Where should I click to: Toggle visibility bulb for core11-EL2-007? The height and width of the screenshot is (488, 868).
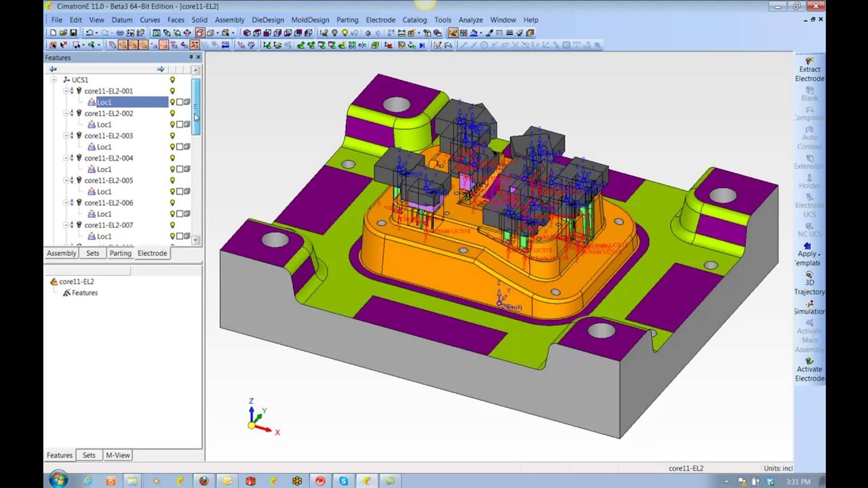tap(172, 225)
